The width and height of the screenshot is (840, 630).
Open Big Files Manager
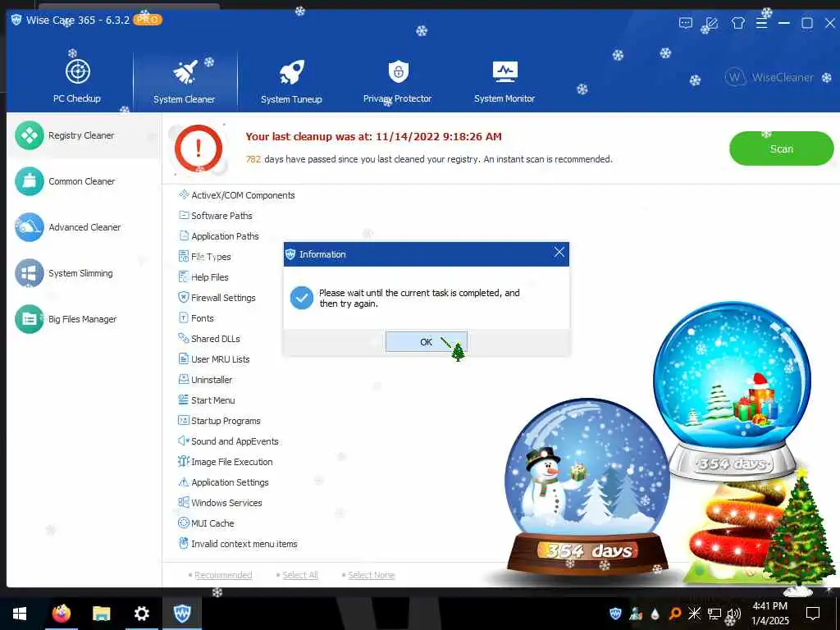coord(83,319)
